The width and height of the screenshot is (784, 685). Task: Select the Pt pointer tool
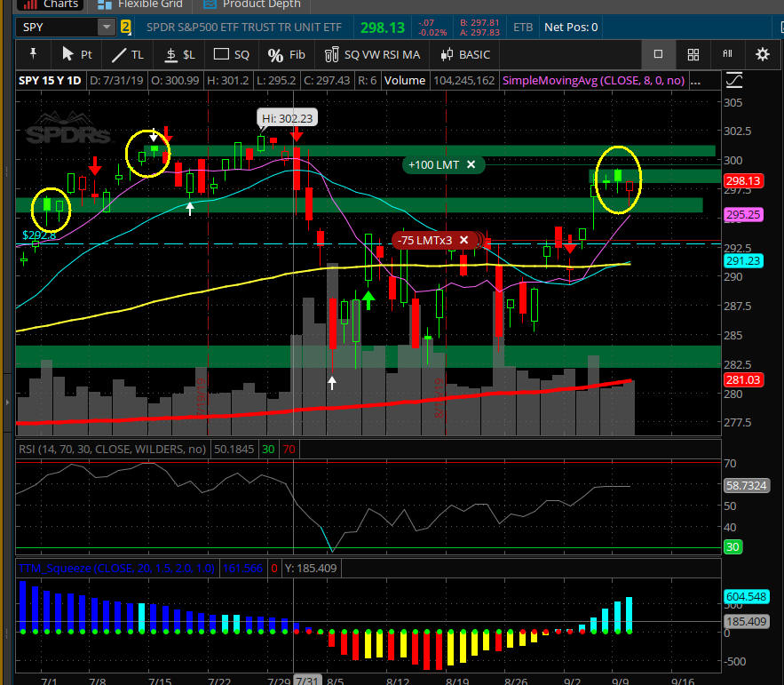click(76, 54)
